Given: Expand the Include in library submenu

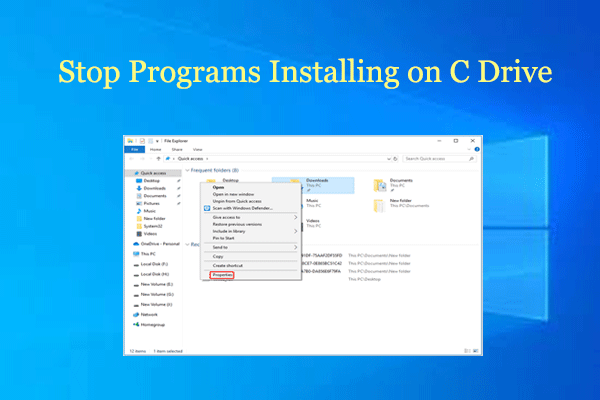Looking at the screenshot, I should pyautogui.click(x=295, y=231).
